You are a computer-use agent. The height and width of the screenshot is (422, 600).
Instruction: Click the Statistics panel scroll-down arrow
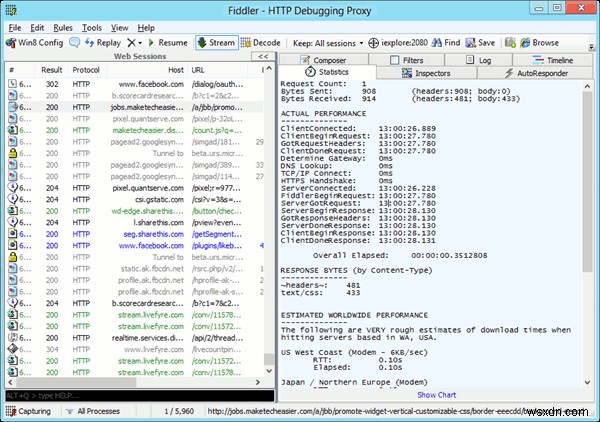coord(587,382)
